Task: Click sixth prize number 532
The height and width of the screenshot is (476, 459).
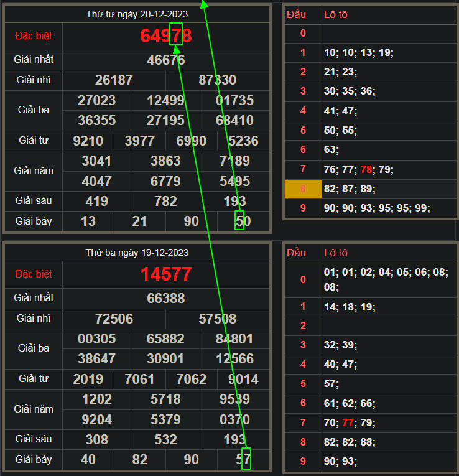Action: click(x=165, y=440)
